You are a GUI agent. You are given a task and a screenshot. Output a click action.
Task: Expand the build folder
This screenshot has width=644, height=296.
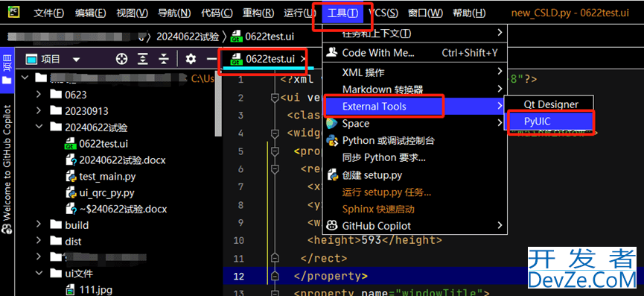[x=39, y=225]
